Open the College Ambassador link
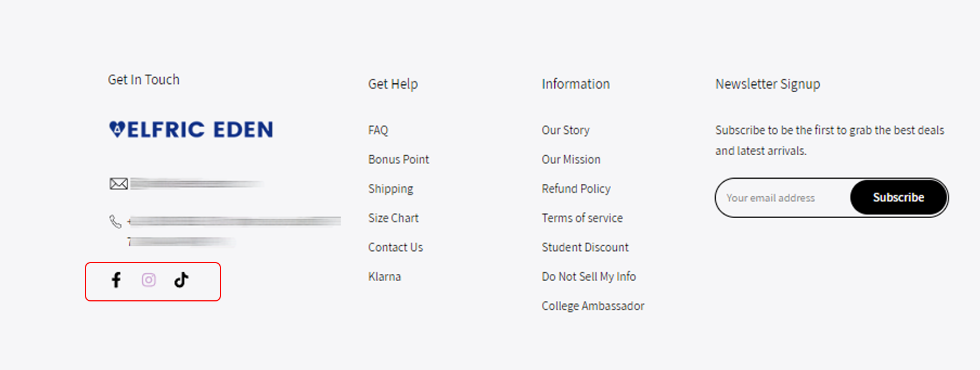This screenshot has height=370, width=980. click(593, 305)
